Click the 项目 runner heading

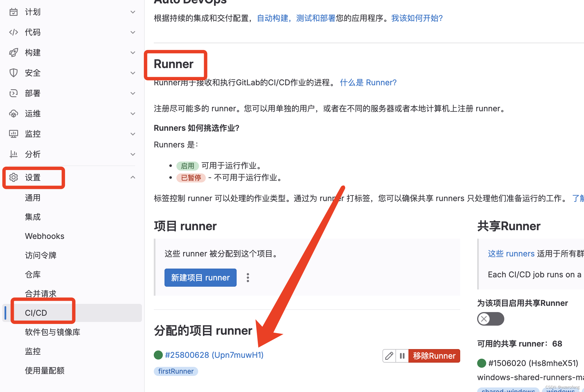pyautogui.click(x=185, y=226)
